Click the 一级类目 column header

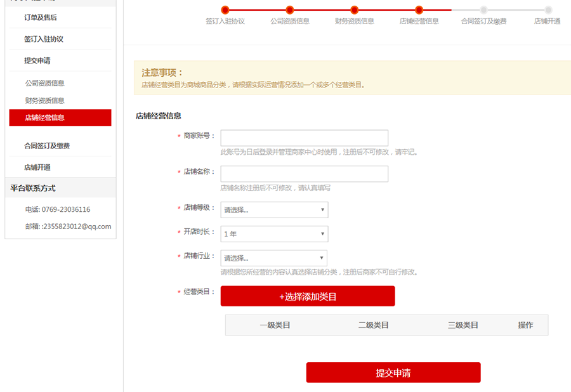tap(275, 325)
